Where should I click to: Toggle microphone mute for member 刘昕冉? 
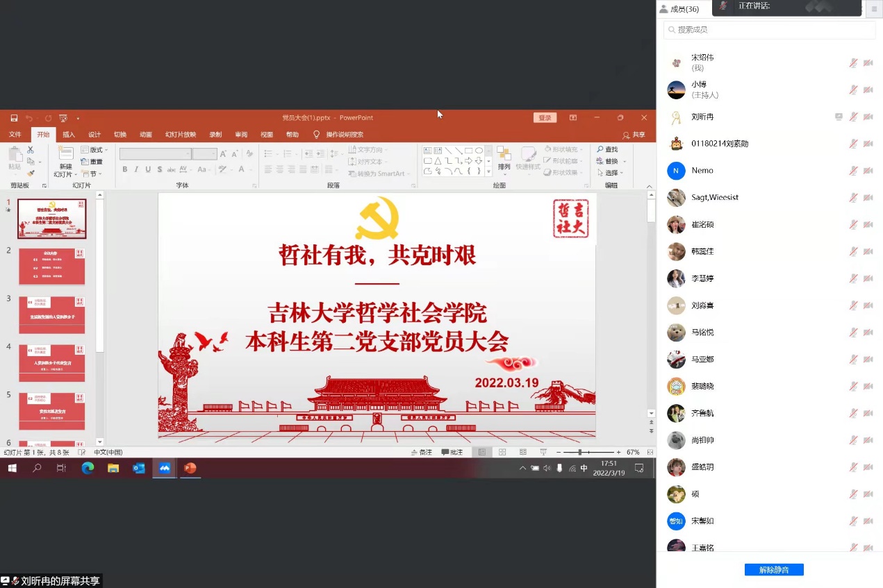(853, 117)
